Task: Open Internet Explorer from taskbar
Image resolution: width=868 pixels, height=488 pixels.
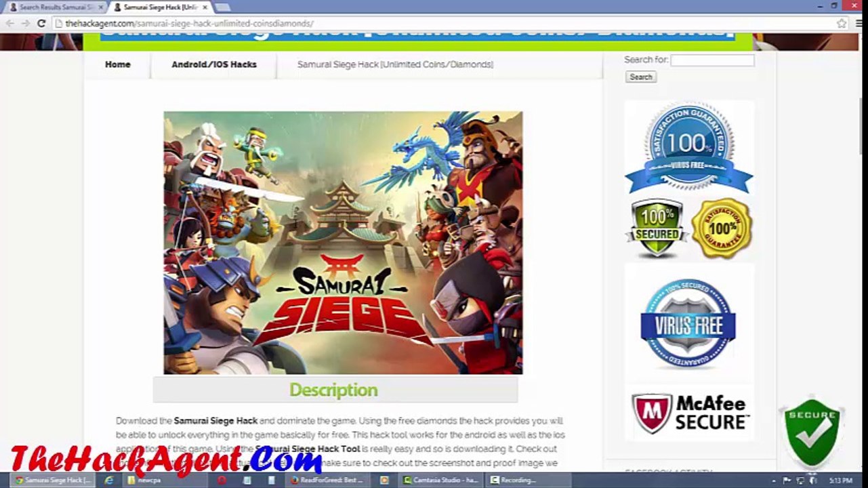Action: [x=108, y=480]
